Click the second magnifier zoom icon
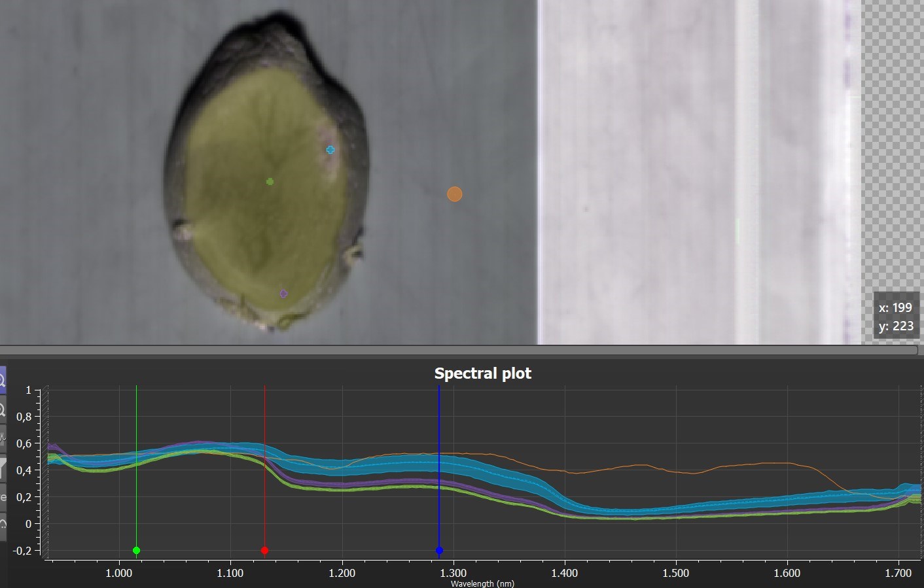 (x=2, y=411)
